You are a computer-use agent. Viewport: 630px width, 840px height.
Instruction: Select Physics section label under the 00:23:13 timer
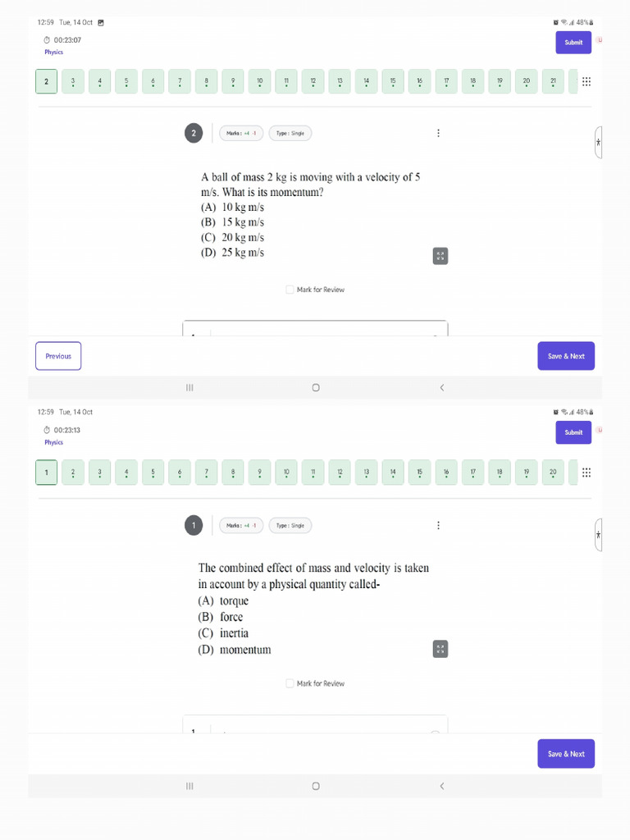point(53,442)
